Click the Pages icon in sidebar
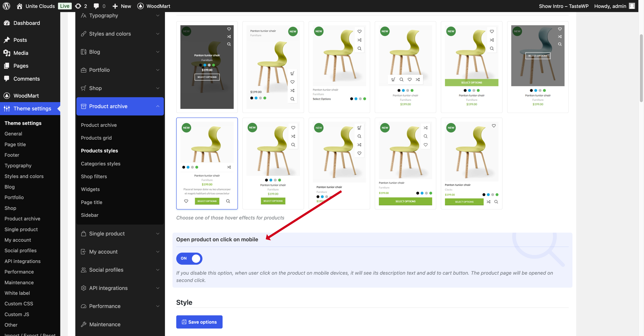Viewport: 644px width, 336px height. pyautogui.click(x=7, y=66)
